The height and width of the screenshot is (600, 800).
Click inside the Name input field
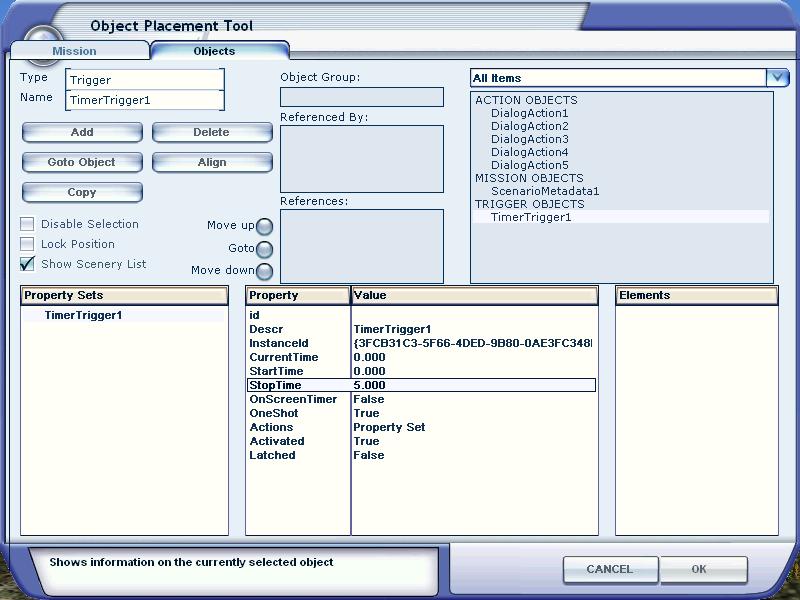pos(145,99)
